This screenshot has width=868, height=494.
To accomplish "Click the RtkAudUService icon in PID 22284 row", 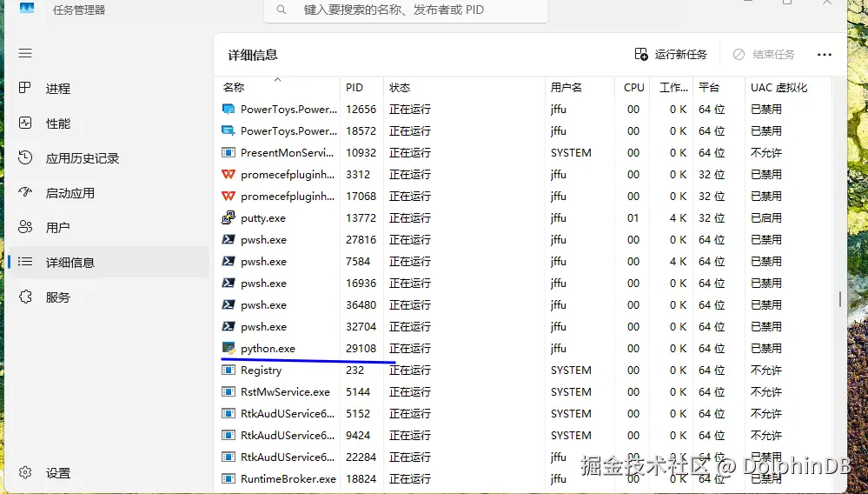I will [228, 457].
